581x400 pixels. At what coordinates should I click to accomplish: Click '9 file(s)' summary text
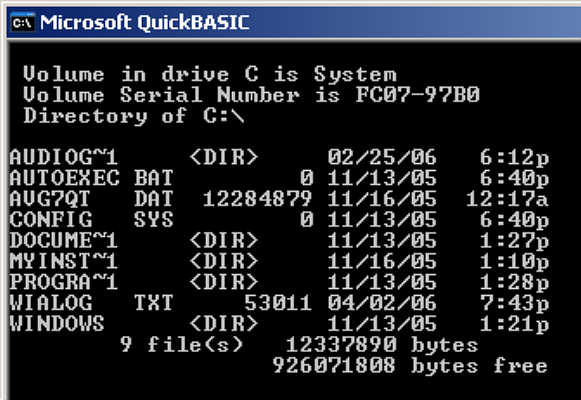tap(182, 344)
